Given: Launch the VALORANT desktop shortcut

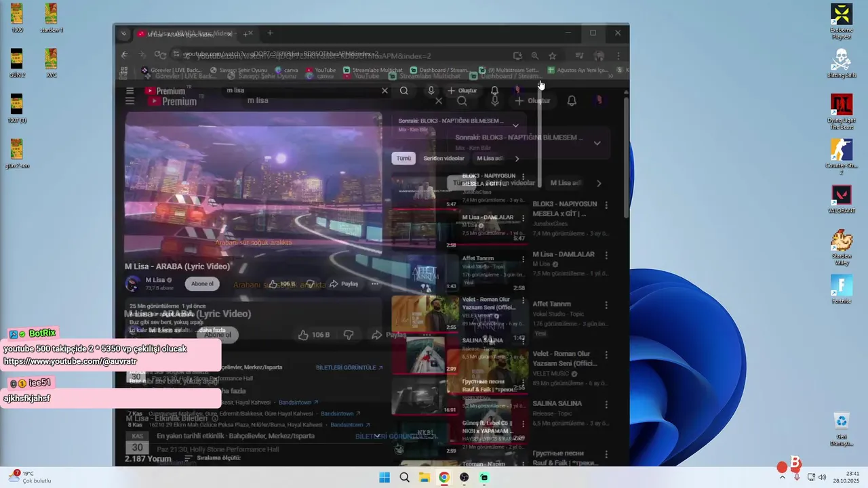Looking at the screenshot, I should 842,199.
